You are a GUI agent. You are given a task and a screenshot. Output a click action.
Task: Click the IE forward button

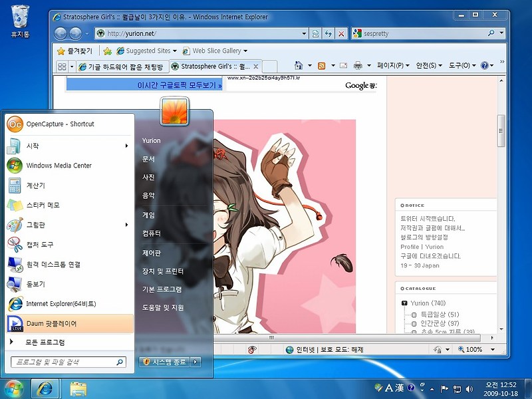[75, 34]
